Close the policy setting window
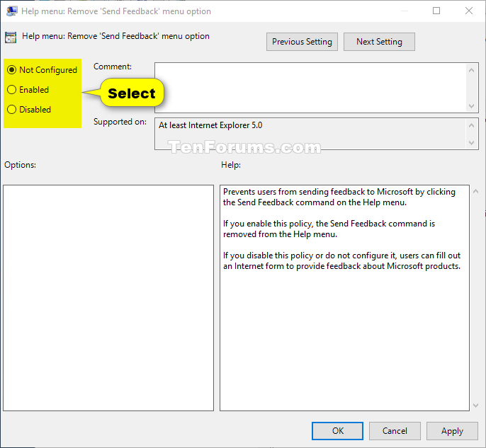The width and height of the screenshot is (486, 448). [x=469, y=11]
